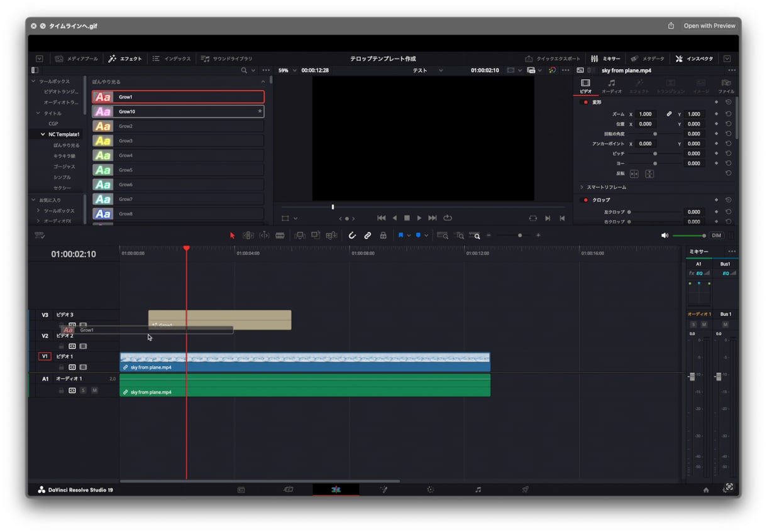Toggle the ミキサー panel button
Image resolution: width=767 pixels, height=532 pixels.
click(606, 58)
